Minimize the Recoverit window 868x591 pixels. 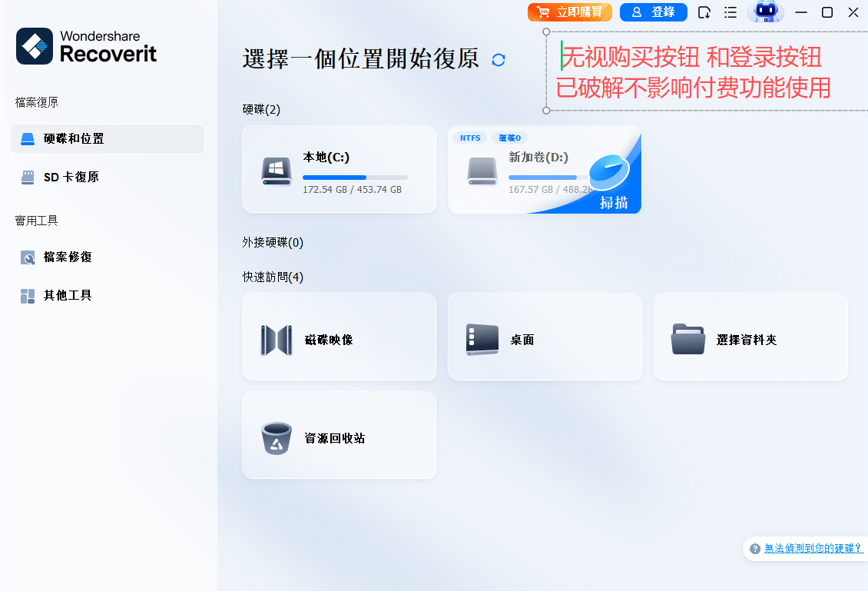(x=801, y=12)
